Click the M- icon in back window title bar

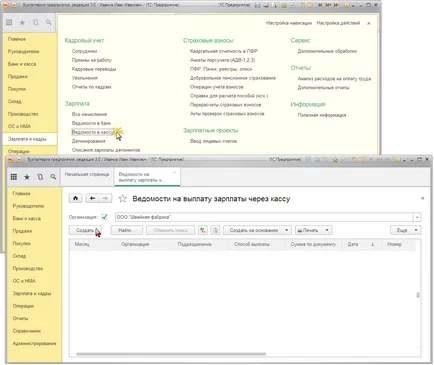click(x=337, y=5)
